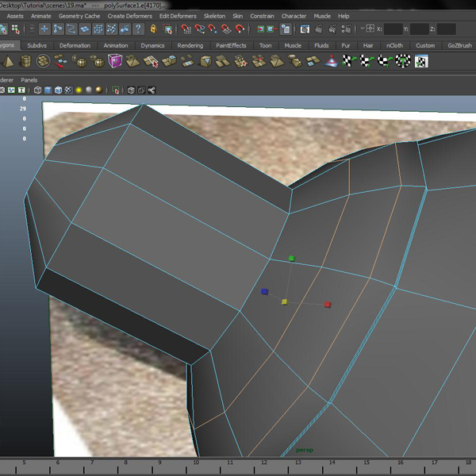
Task: Switch to the GoZBrush shelf tab
Action: (x=459, y=45)
